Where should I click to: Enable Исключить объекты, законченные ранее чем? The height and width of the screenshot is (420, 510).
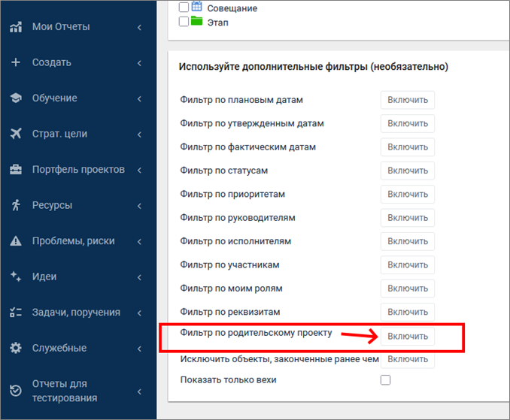tap(408, 360)
